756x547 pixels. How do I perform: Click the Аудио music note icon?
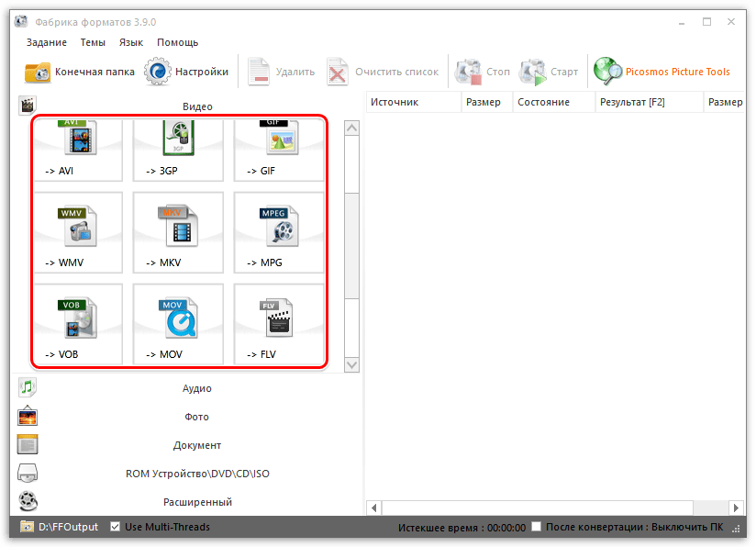point(28,387)
